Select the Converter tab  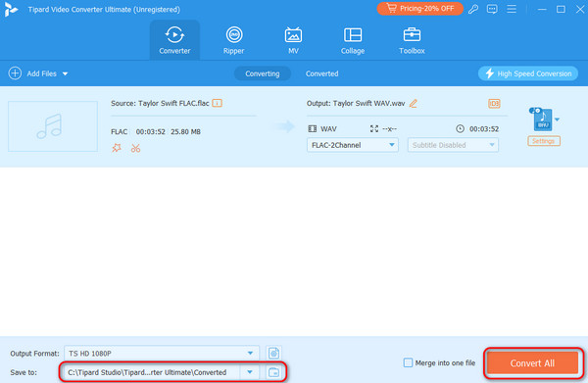click(x=174, y=40)
